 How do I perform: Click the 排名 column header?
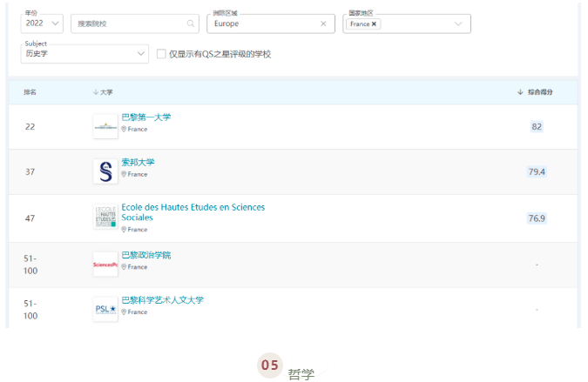[30, 92]
